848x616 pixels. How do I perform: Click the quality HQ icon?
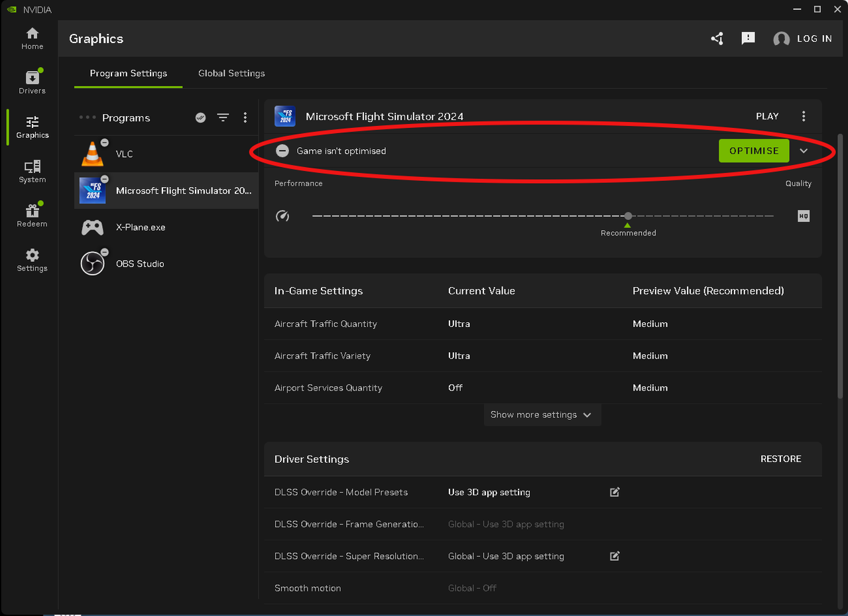[x=804, y=216]
